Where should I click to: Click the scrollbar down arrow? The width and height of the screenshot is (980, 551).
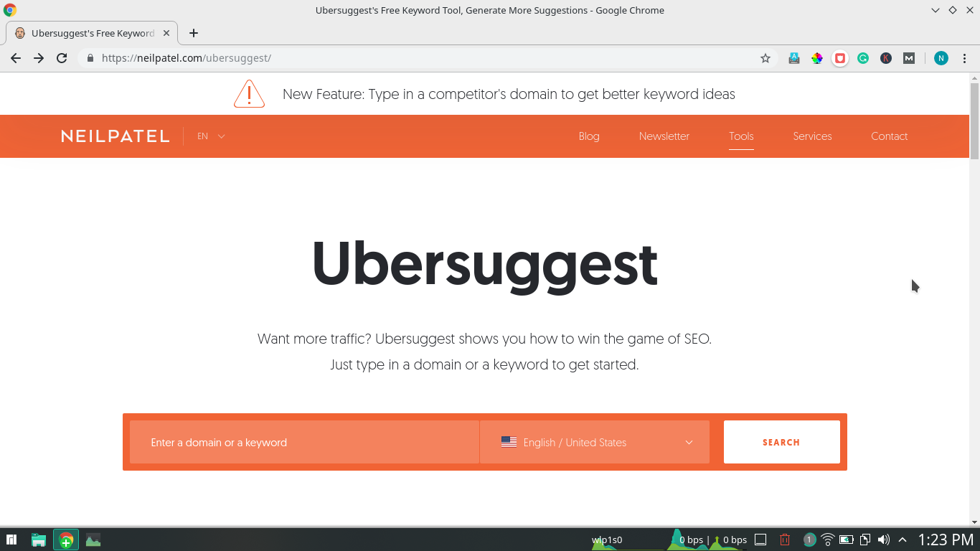click(x=974, y=522)
